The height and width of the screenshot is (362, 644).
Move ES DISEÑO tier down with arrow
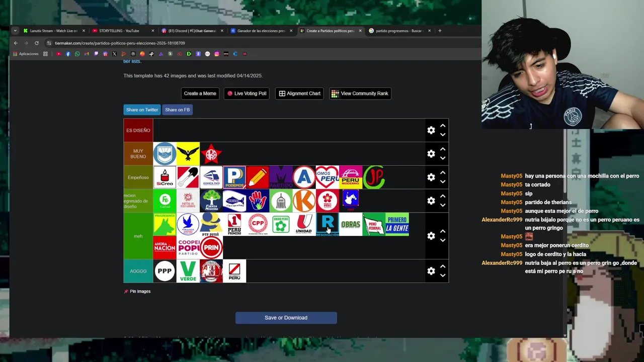tap(443, 135)
